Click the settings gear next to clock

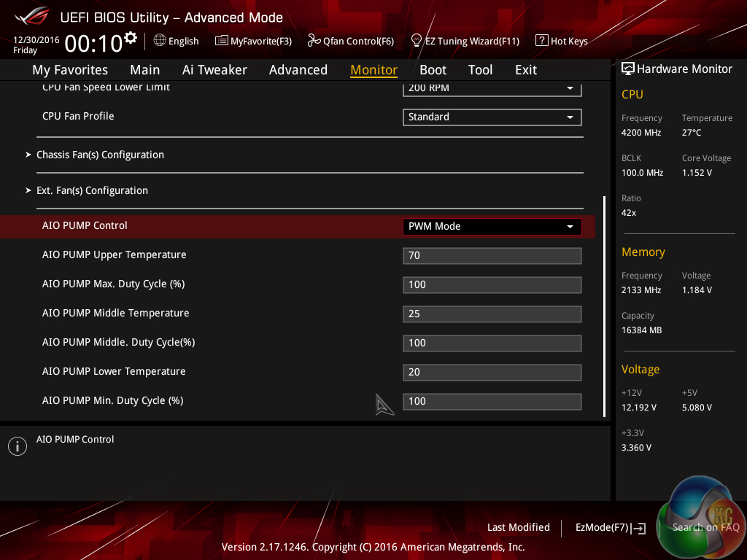pos(131,38)
